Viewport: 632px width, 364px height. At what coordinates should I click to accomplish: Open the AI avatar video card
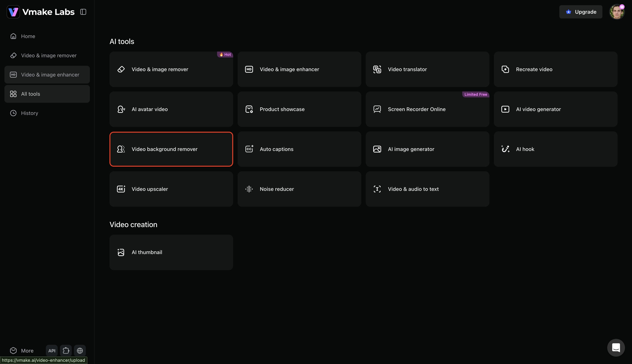pos(171,109)
